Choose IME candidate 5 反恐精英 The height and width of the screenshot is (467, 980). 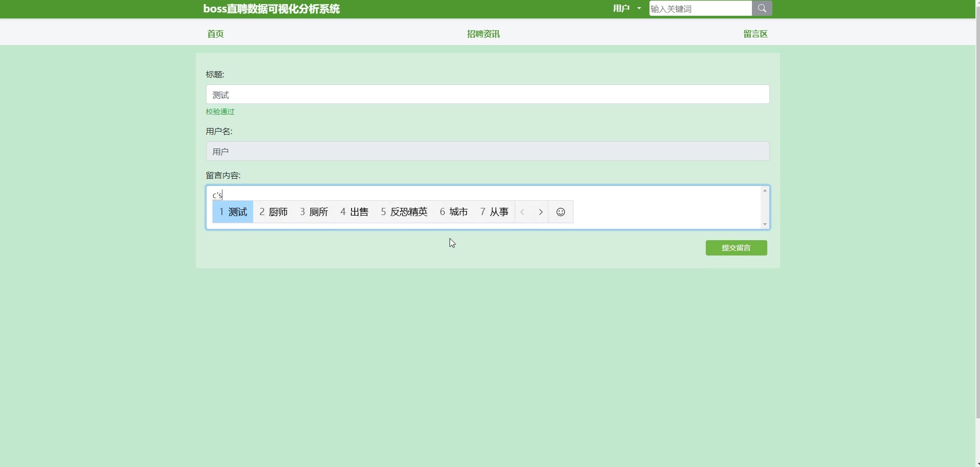click(x=404, y=212)
